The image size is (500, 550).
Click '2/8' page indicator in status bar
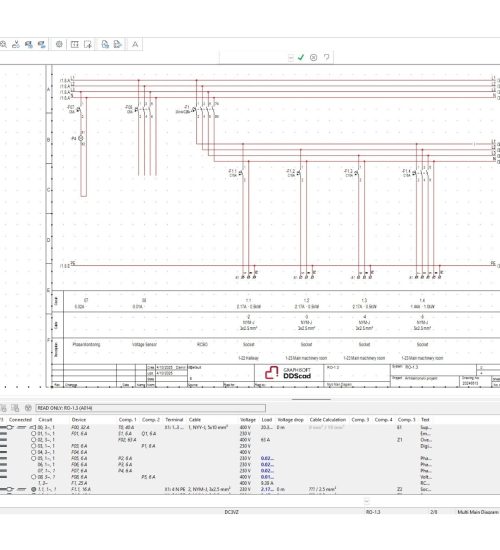(x=434, y=512)
